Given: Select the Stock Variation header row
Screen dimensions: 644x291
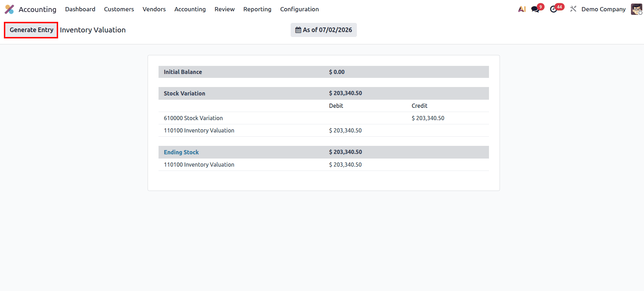Looking at the screenshot, I should point(323,93).
